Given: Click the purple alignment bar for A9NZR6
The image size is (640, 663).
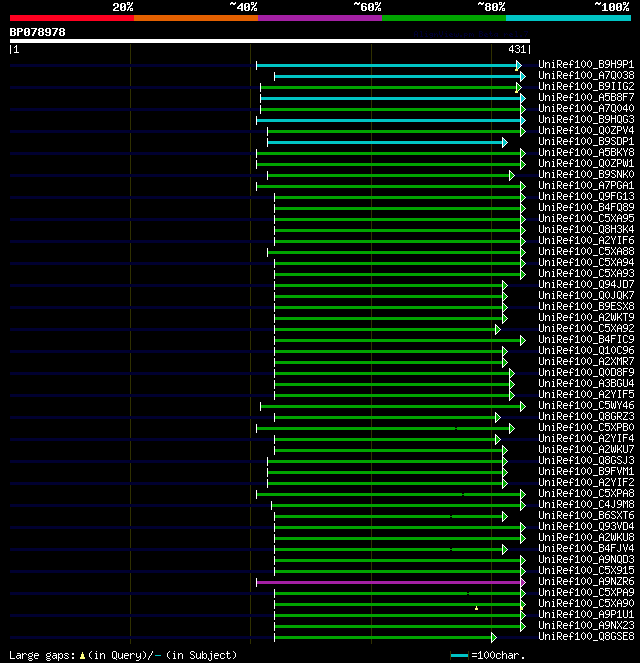Looking at the screenshot, I should click(388, 583).
